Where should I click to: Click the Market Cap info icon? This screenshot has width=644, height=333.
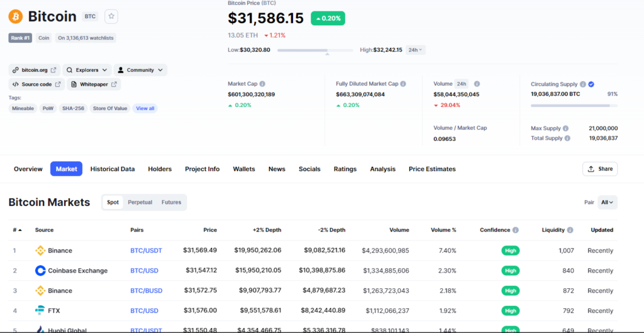(x=262, y=84)
